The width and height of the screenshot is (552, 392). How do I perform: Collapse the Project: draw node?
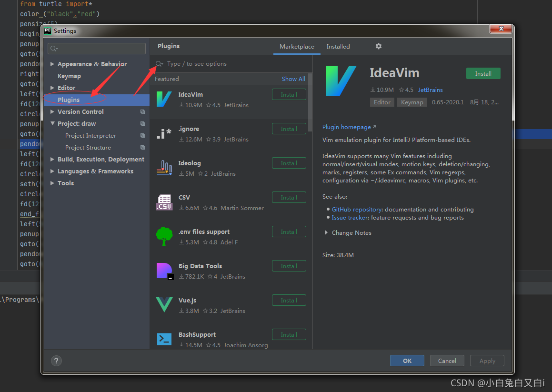[52, 124]
